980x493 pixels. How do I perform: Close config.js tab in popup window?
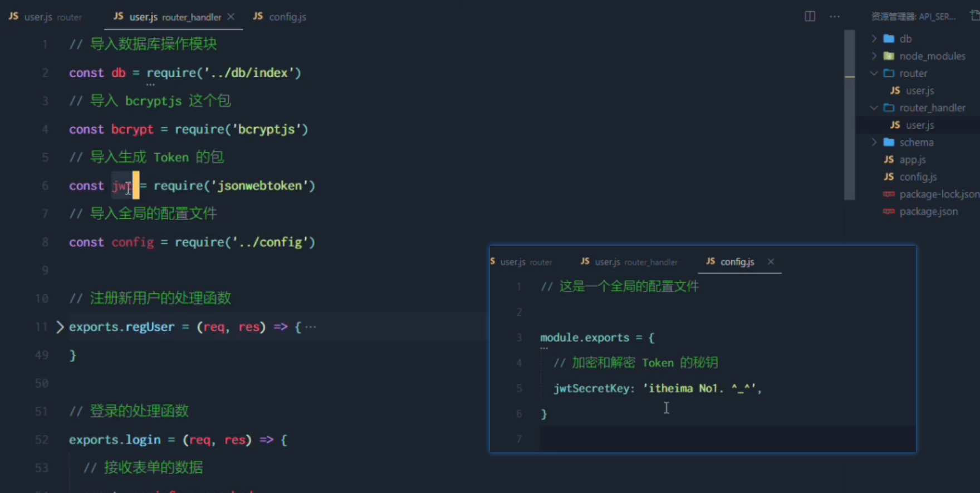pos(771,262)
